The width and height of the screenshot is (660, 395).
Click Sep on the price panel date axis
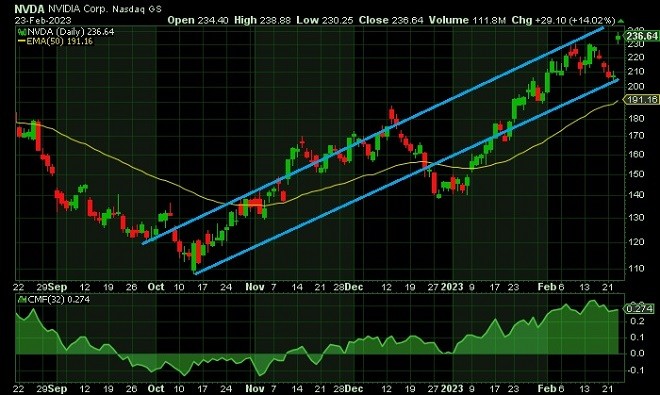[58, 287]
